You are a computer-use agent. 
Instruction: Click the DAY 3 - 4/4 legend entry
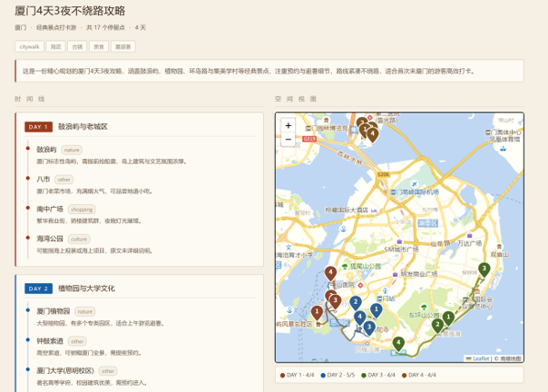click(x=378, y=376)
